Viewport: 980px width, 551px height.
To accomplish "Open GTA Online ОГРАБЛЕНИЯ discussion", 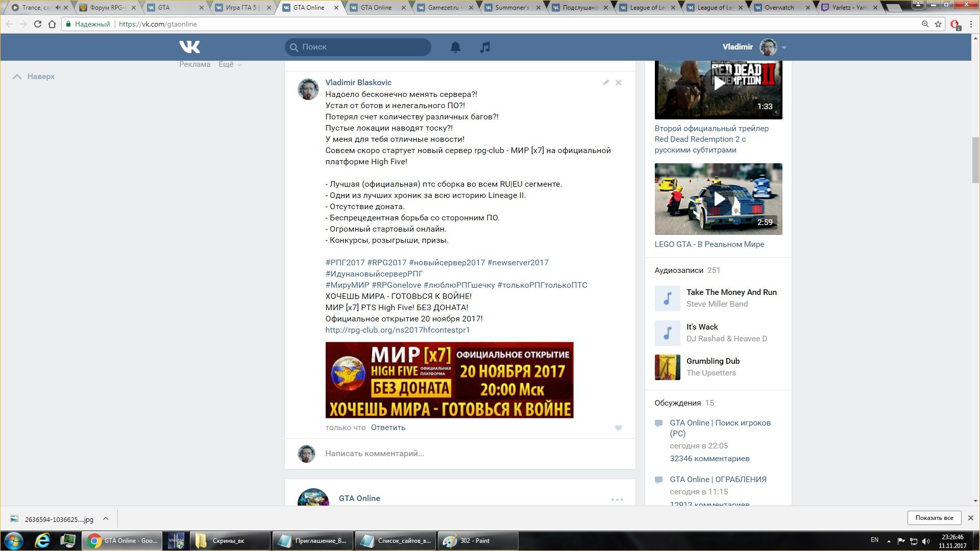I will [x=718, y=480].
